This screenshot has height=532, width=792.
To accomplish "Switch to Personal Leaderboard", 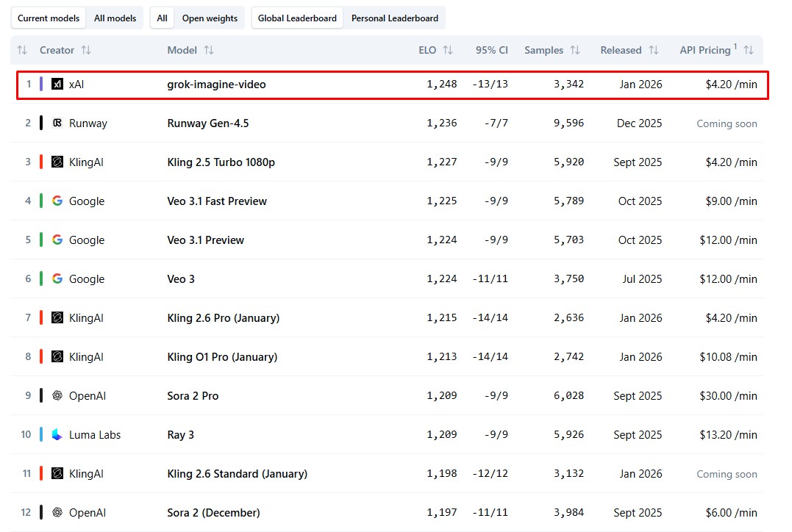I will pos(395,18).
